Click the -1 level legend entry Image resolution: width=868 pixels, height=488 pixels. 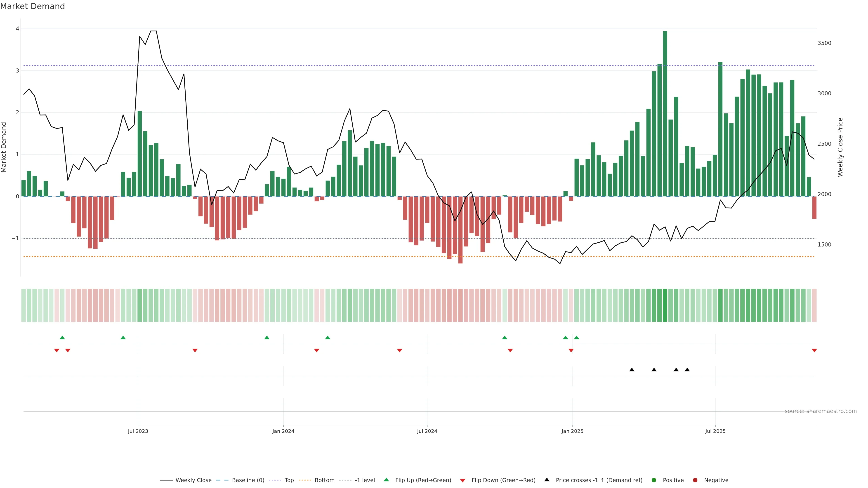pyautogui.click(x=365, y=480)
